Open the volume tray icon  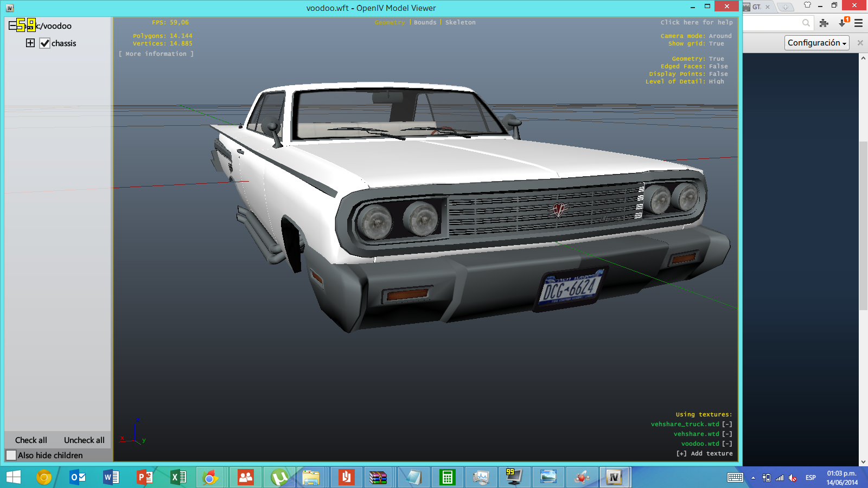(x=793, y=478)
